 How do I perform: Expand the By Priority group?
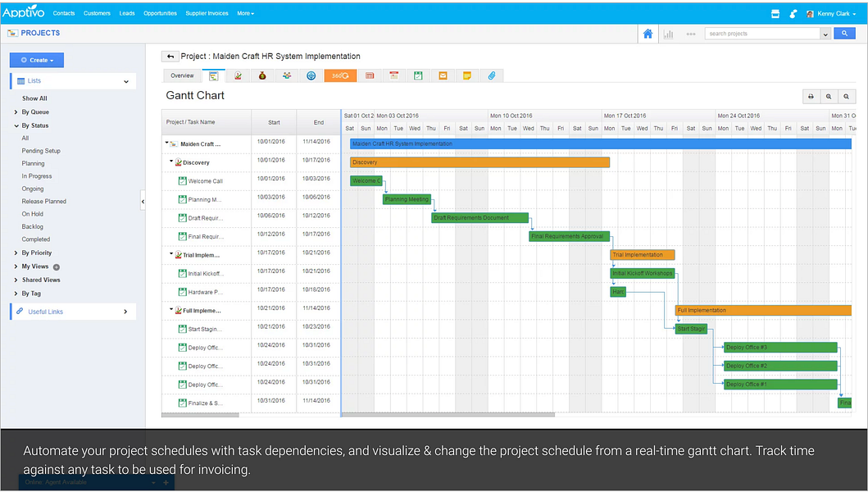click(x=16, y=253)
